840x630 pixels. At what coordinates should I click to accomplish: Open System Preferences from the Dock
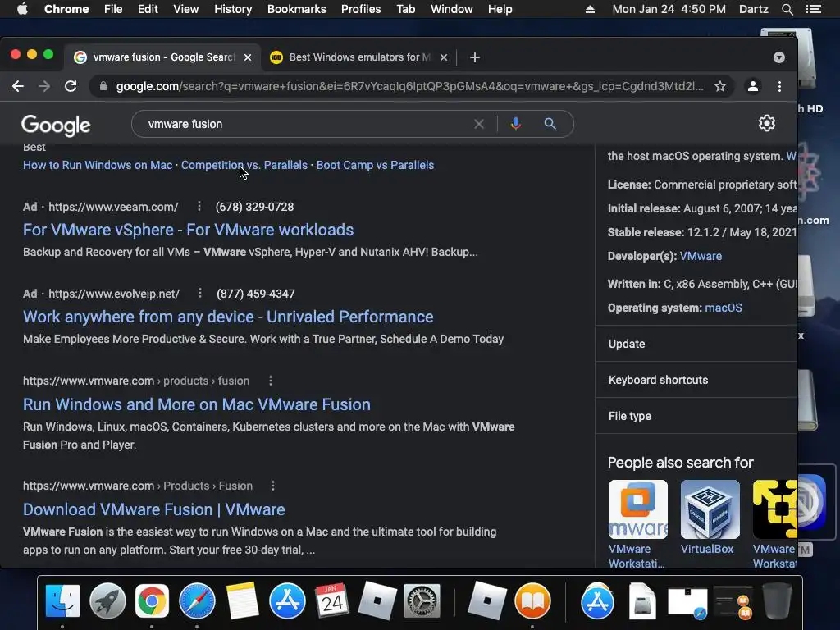422,600
